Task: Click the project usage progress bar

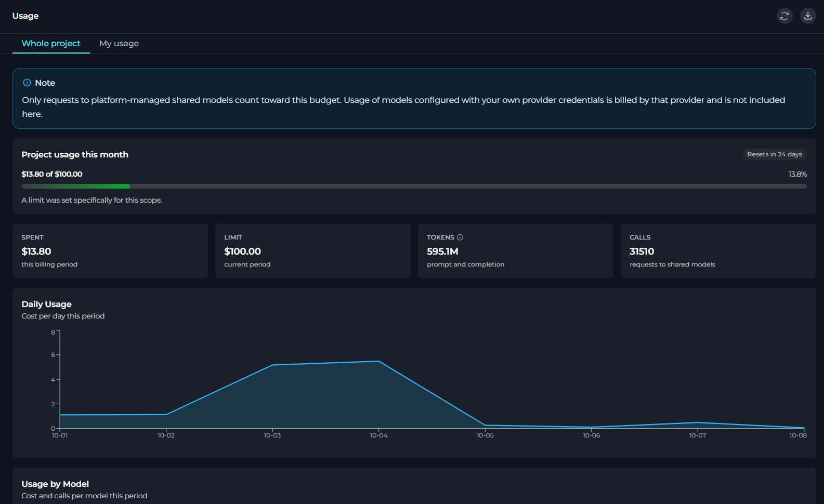Action: tap(414, 186)
